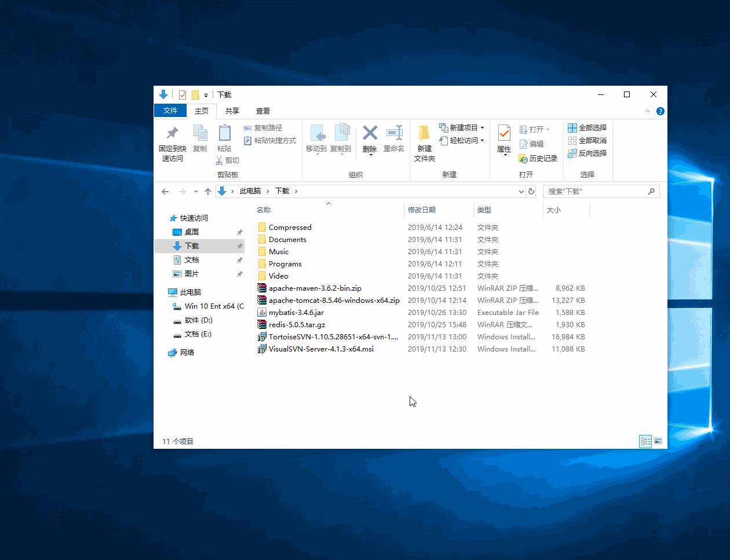This screenshot has height=560, width=730.
Task: Click the 删除 X icon
Action: (x=370, y=133)
